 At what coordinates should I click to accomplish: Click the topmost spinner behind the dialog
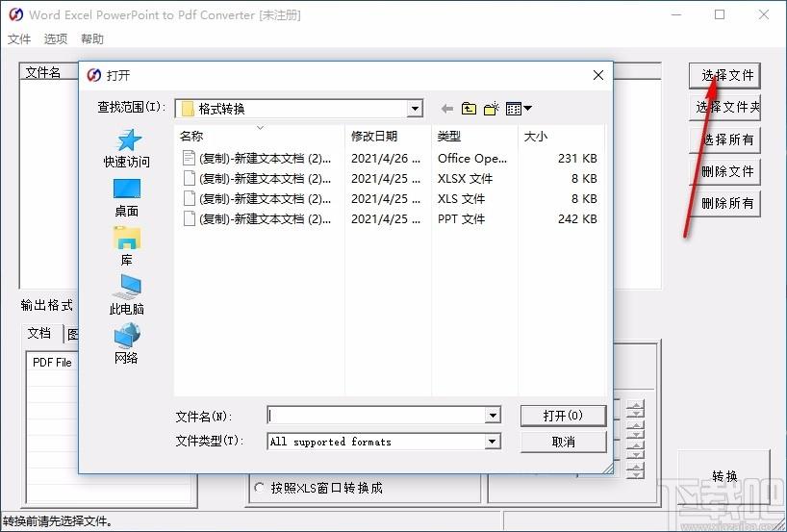pos(635,410)
